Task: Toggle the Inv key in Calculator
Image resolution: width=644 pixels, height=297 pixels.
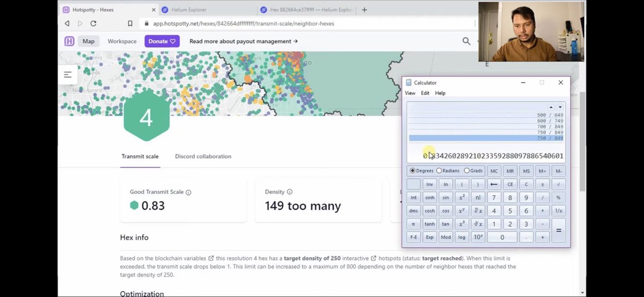Action: 430,184
